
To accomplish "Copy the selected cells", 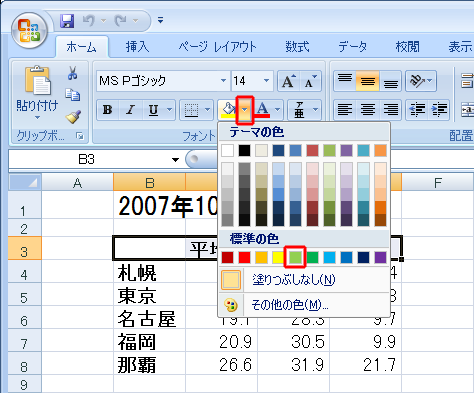I will 73,95.
